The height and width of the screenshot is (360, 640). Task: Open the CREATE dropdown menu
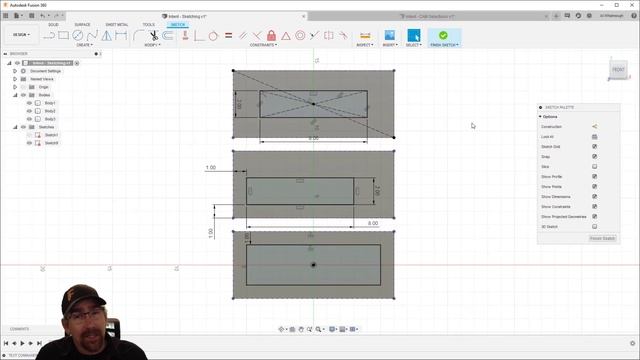pyautogui.click(x=84, y=45)
